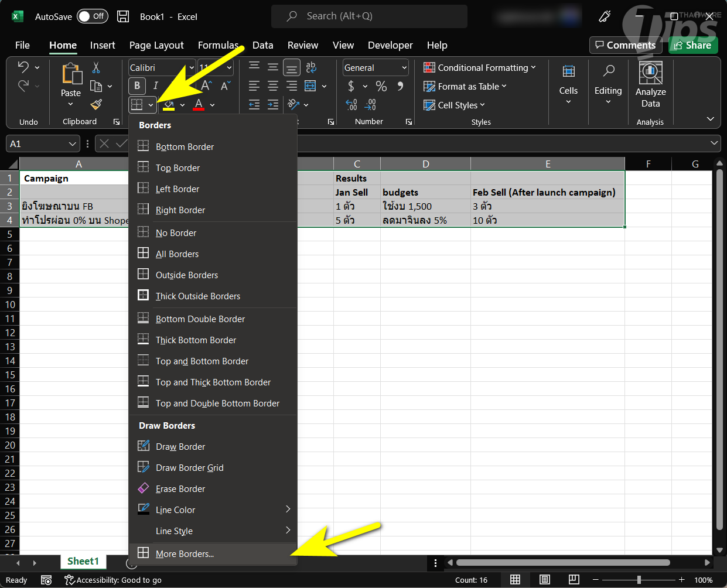The width and height of the screenshot is (727, 588).
Task: Click the Format Painter icon
Action: tap(96, 105)
